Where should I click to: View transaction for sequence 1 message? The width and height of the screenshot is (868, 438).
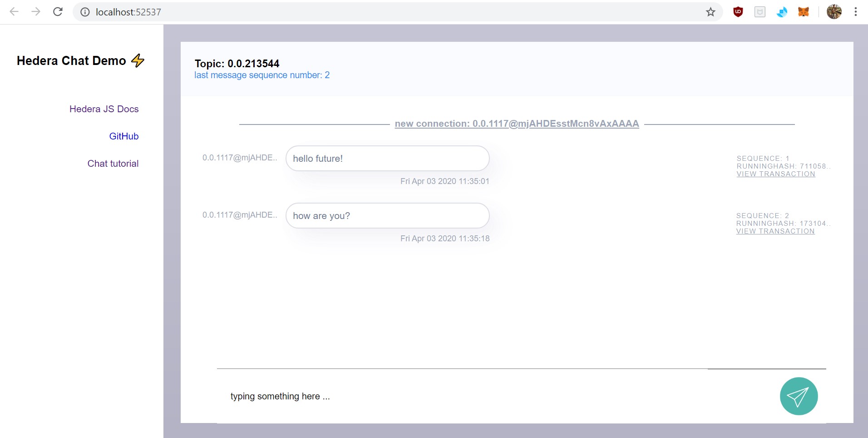point(776,174)
